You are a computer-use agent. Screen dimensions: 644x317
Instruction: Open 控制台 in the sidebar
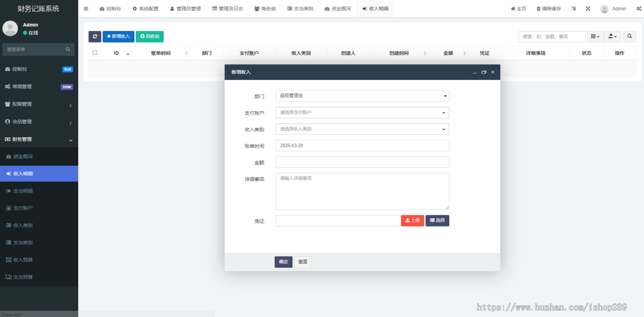(39, 69)
